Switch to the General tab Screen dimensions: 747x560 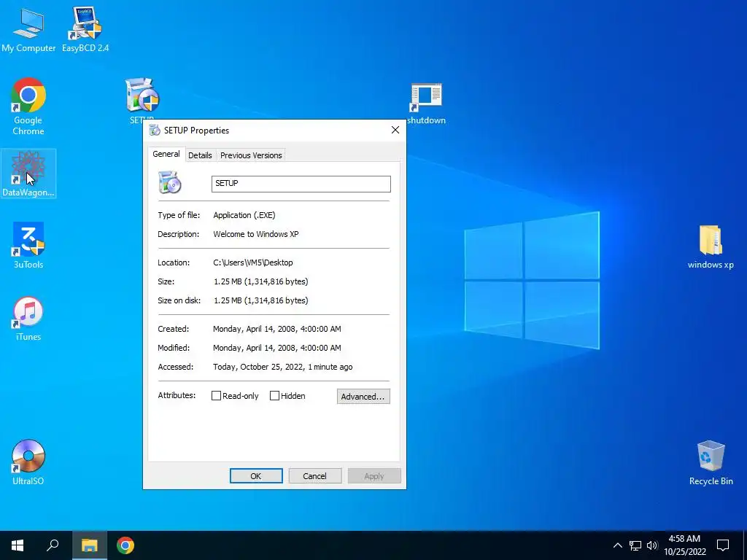(166, 155)
